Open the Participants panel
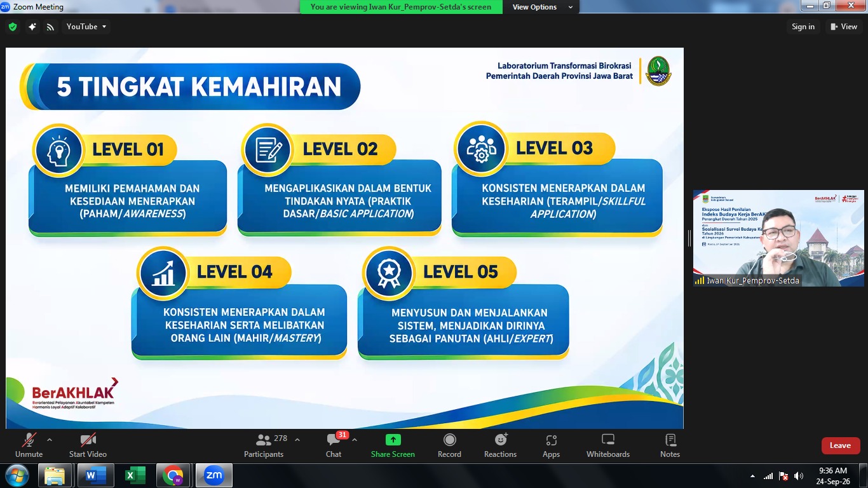Viewport: 868px width, 488px height. (264, 445)
